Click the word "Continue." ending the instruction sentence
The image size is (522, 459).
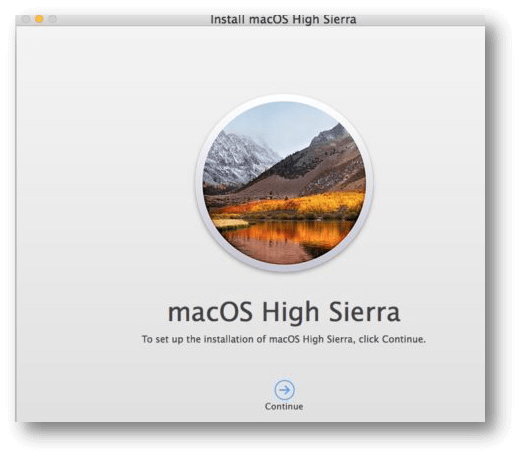[x=404, y=339]
